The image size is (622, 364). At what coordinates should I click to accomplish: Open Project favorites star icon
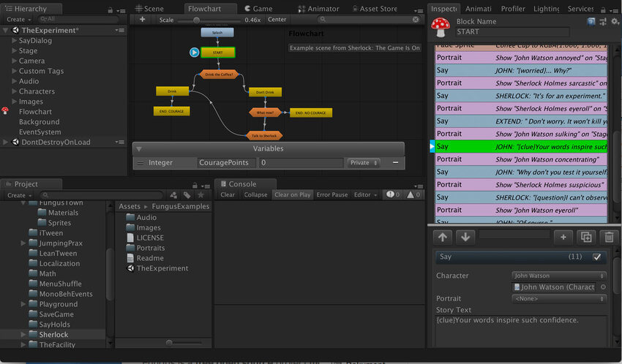[x=201, y=195]
